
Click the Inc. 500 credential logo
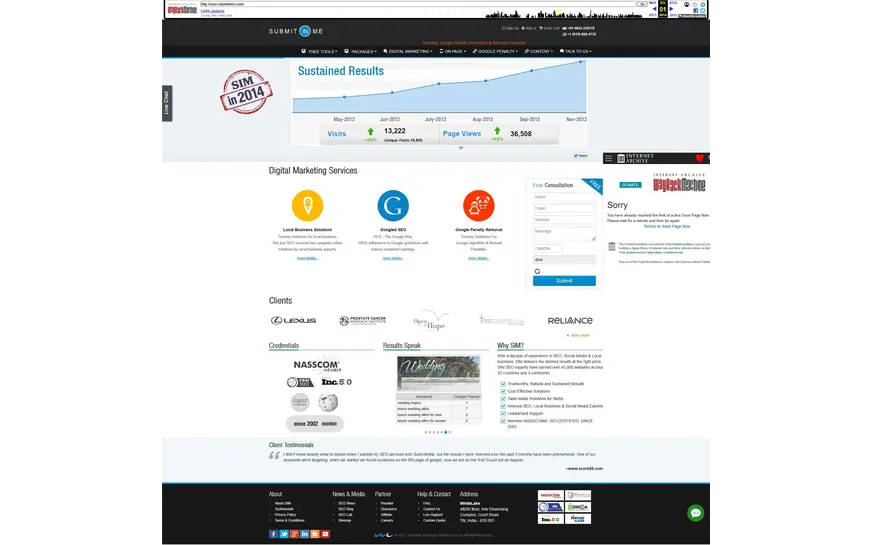[336, 382]
